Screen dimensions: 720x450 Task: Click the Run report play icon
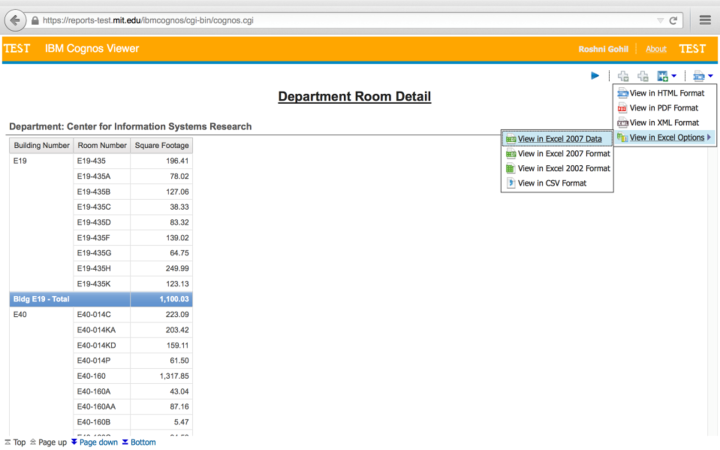click(x=595, y=76)
